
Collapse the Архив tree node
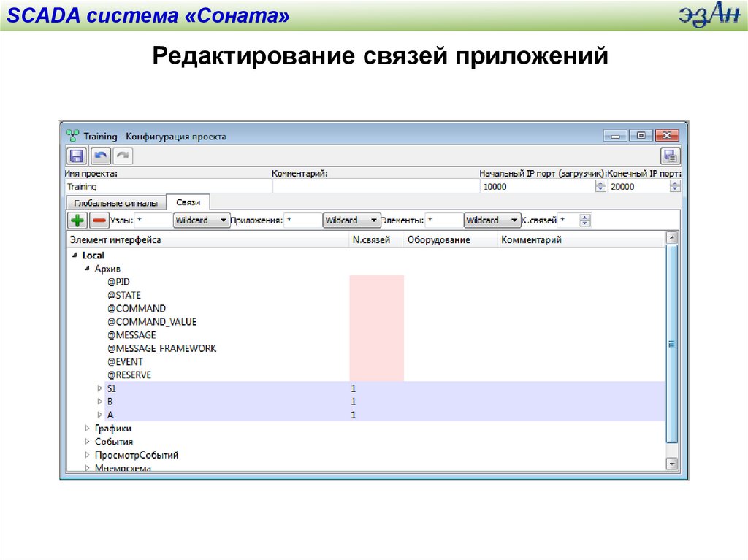(x=88, y=269)
